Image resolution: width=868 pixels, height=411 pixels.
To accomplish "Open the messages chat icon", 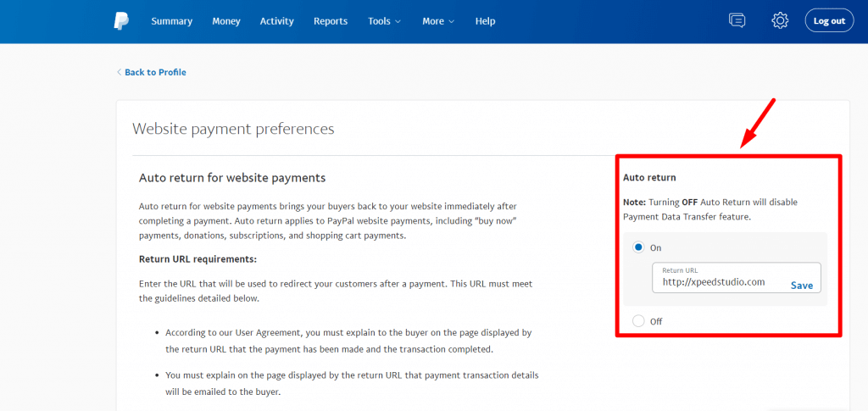I will point(737,21).
